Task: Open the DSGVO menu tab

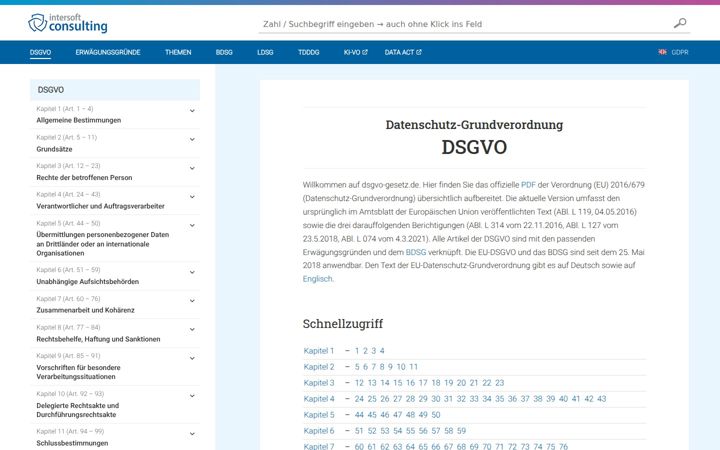Action: 40,52
